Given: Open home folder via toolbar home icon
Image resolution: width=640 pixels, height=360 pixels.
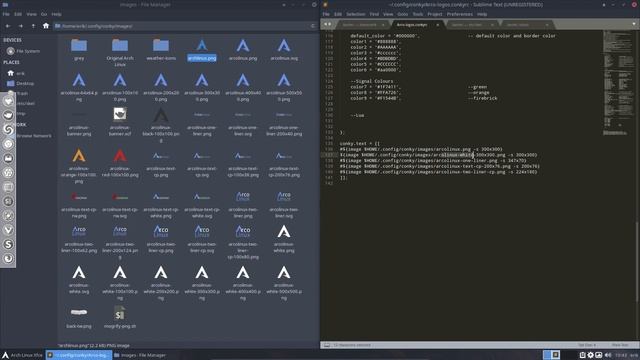Looking at the screenshot, I should [x=46, y=26].
